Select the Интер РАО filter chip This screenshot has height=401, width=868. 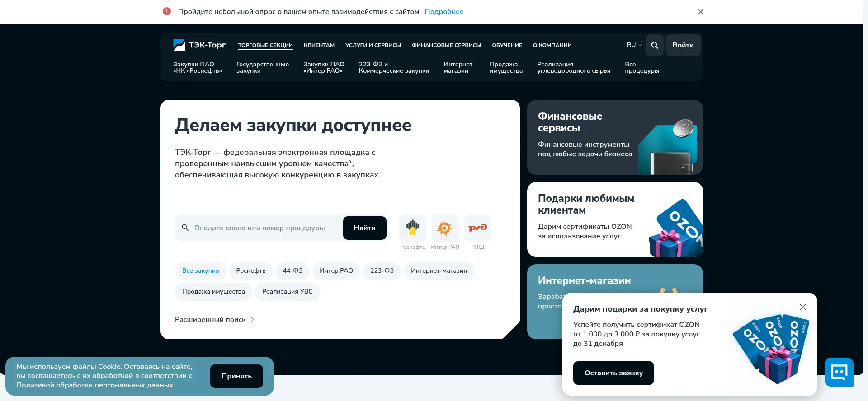click(336, 271)
